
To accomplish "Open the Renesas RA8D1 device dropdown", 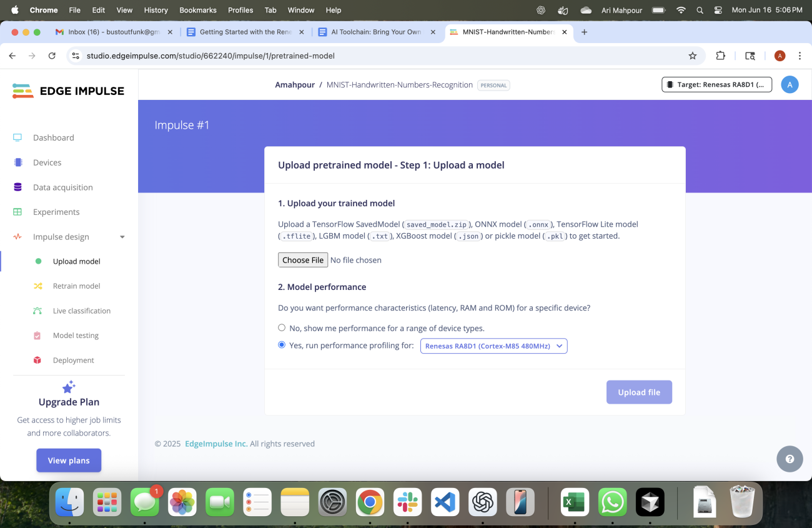I will pos(493,346).
